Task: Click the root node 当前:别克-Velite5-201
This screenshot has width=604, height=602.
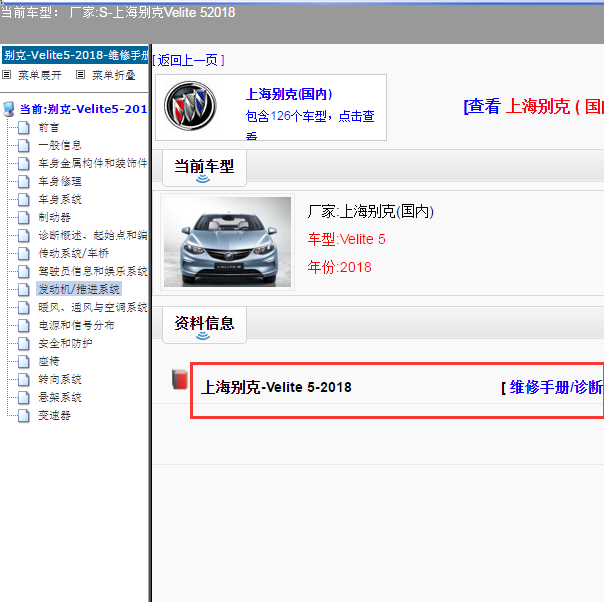Action: (x=83, y=109)
